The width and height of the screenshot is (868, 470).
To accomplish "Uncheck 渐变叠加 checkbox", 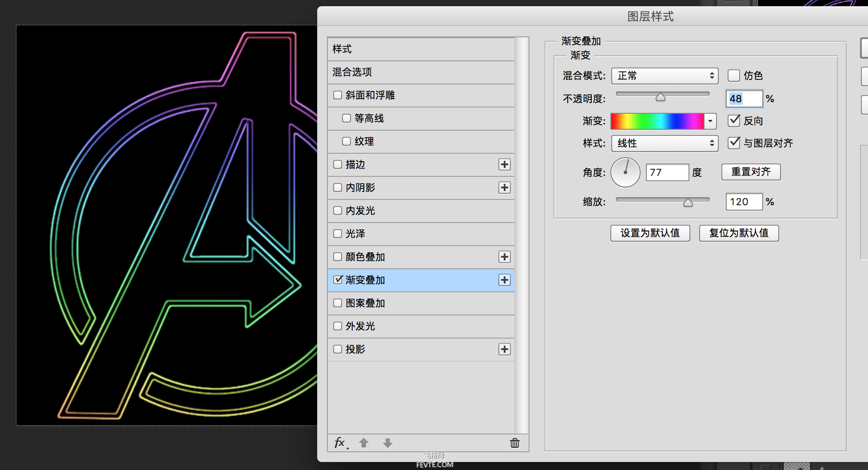I will tap(338, 279).
